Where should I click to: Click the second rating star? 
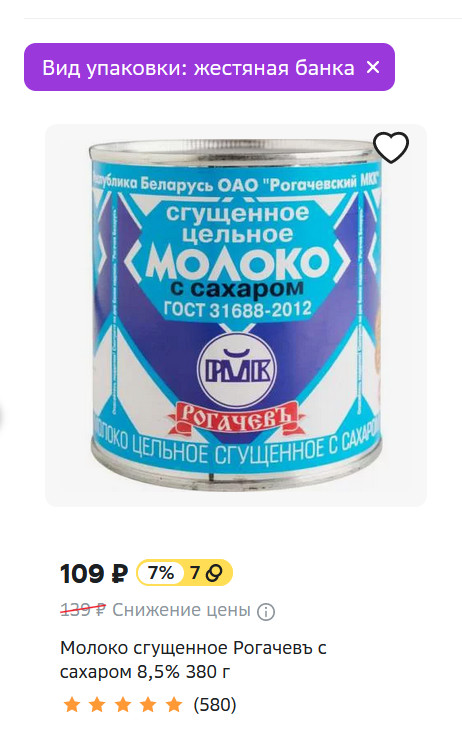click(97, 704)
